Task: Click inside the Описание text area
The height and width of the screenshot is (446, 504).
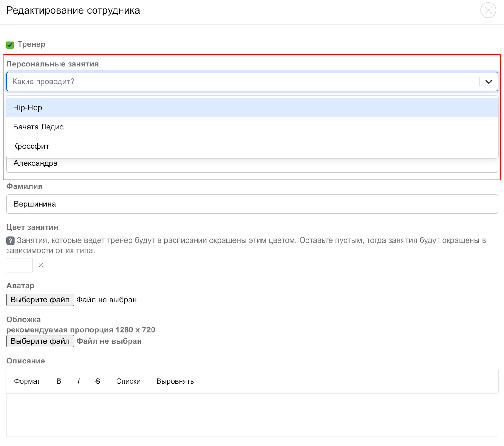Action: (252, 415)
